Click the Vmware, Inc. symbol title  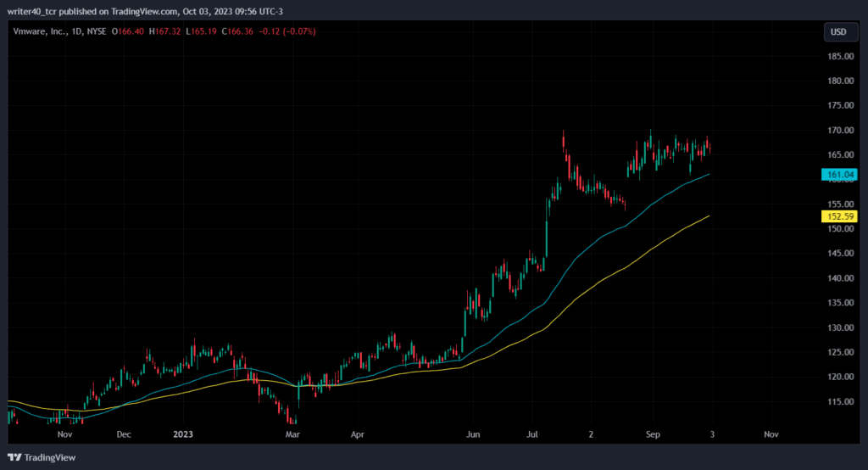pyautogui.click(x=38, y=31)
